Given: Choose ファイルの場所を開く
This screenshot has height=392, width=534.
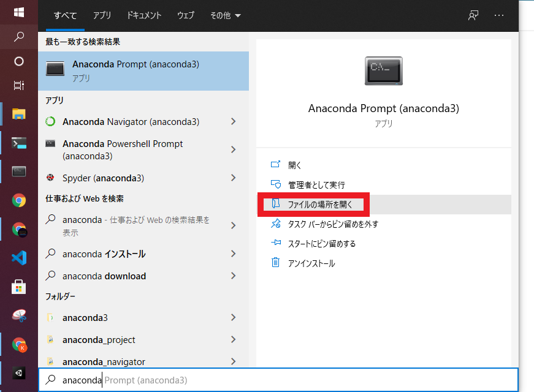Looking at the screenshot, I should tap(383, 205).
